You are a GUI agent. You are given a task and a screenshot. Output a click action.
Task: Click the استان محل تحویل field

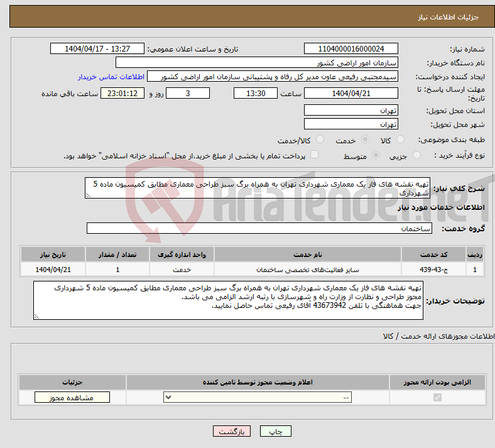click(x=351, y=110)
